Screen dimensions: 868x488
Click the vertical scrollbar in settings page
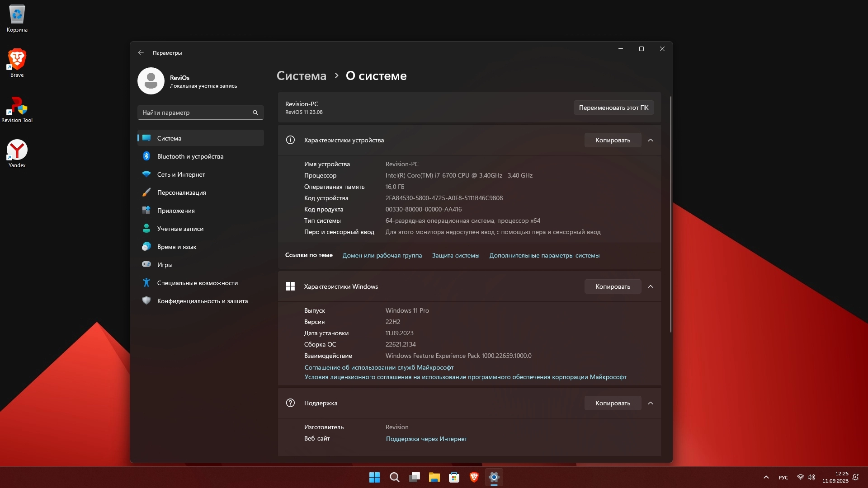(670, 215)
